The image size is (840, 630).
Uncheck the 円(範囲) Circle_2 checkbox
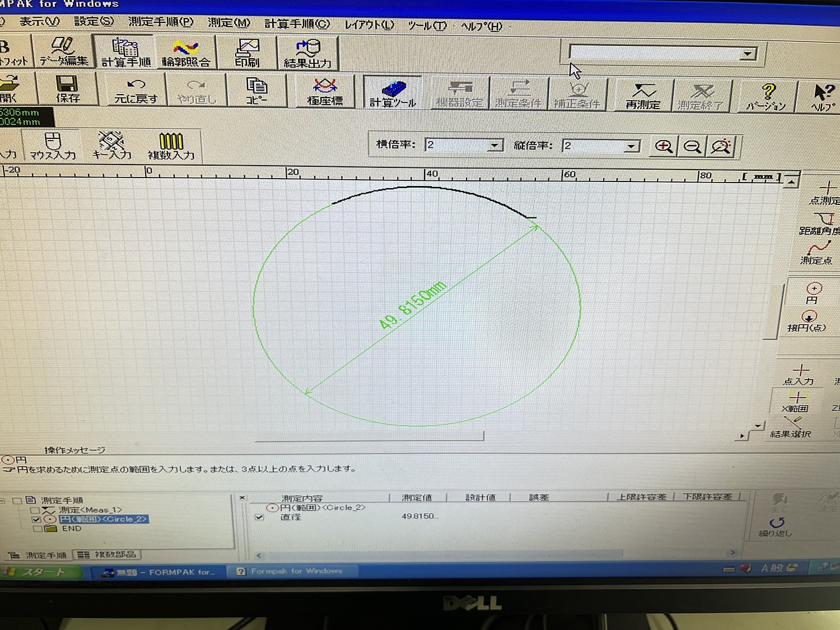point(37,519)
